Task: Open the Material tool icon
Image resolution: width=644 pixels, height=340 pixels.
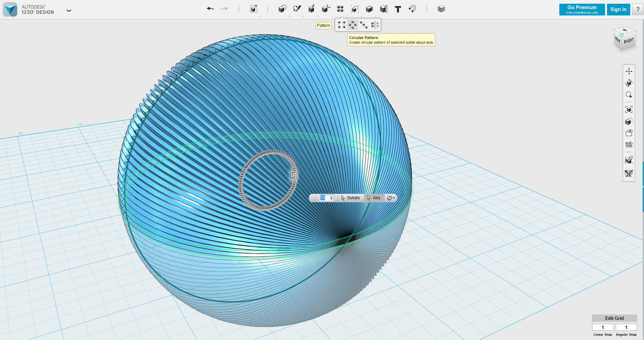Action: point(441,9)
